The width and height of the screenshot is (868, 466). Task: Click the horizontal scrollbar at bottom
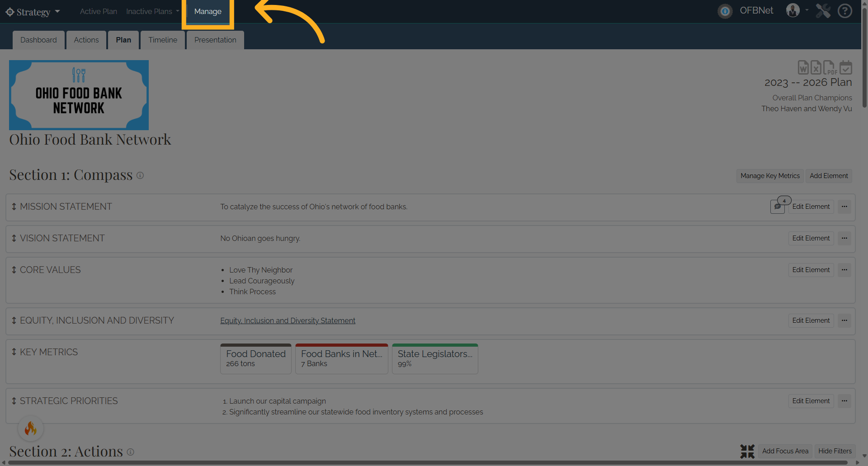coord(429,463)
